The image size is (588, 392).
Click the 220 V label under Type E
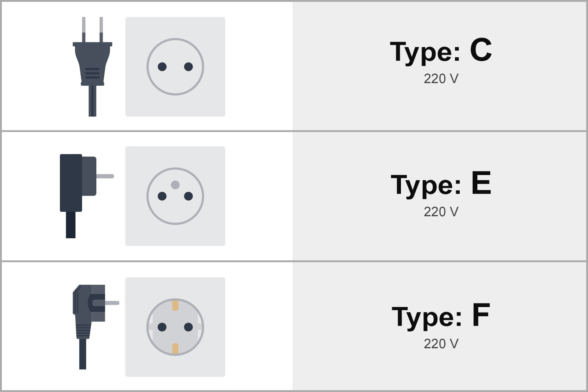[x=441, y=212]
